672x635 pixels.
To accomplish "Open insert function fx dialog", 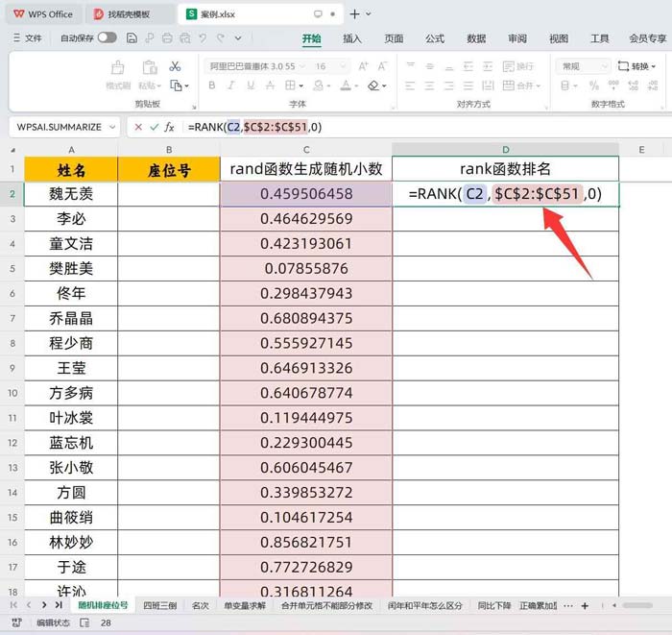I will [x=169, y=127].
